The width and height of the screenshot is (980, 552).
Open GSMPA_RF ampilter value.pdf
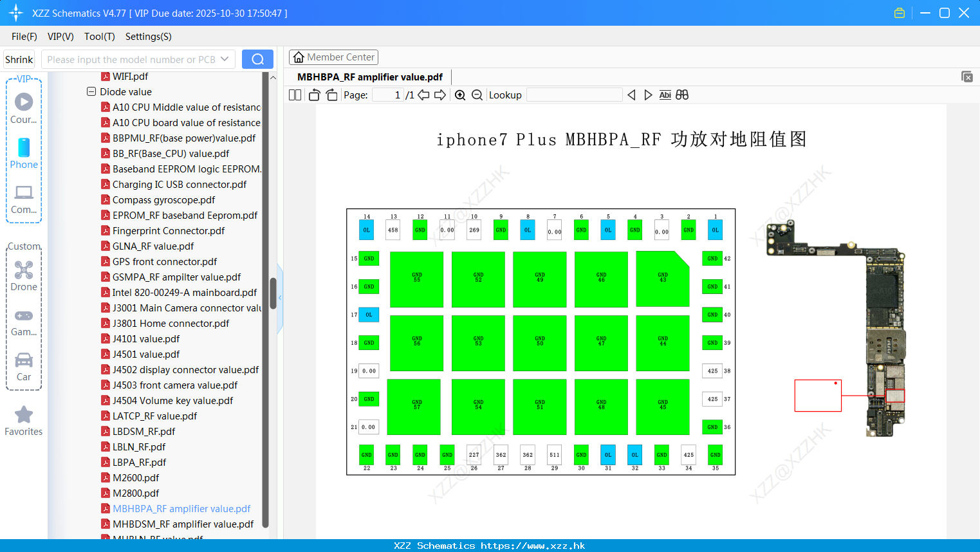pyautogui.click(x=171, y=277)
